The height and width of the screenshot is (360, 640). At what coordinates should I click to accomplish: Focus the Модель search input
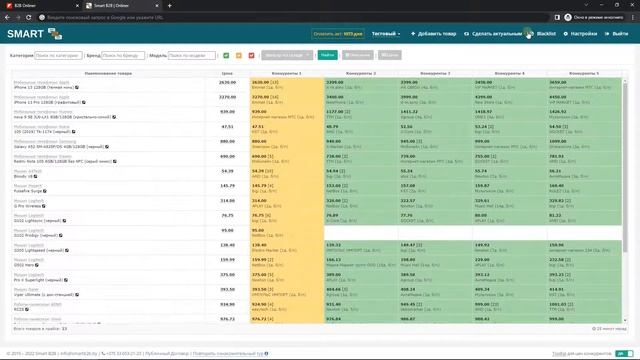point(191,55)
